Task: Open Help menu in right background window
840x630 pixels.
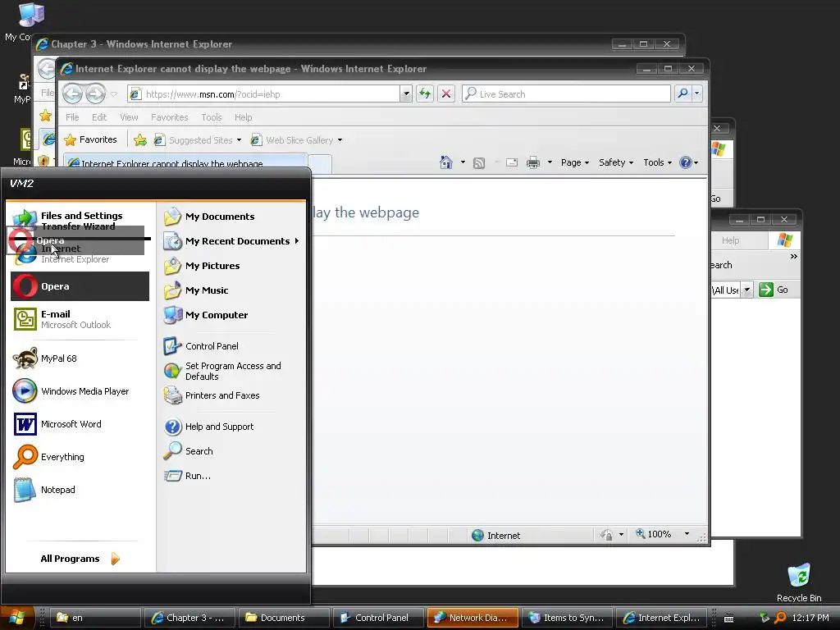Action: click(x=730, y=240)
